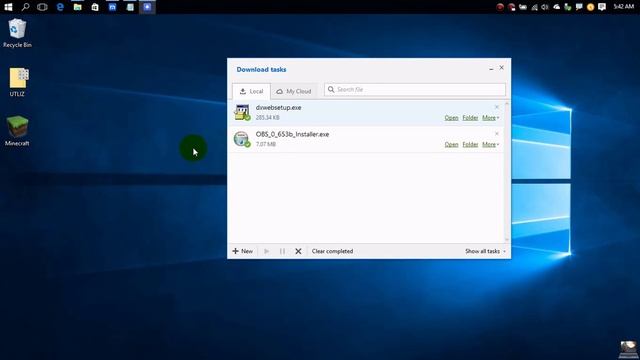Open the Show all tasks dropdown
Image resolution: width=640 pixels, height=360 pixels.
coord(485,251)
